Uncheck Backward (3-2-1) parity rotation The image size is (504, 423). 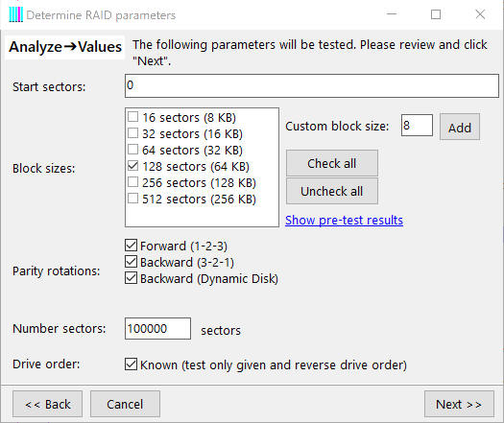click(x=131, y=262)
